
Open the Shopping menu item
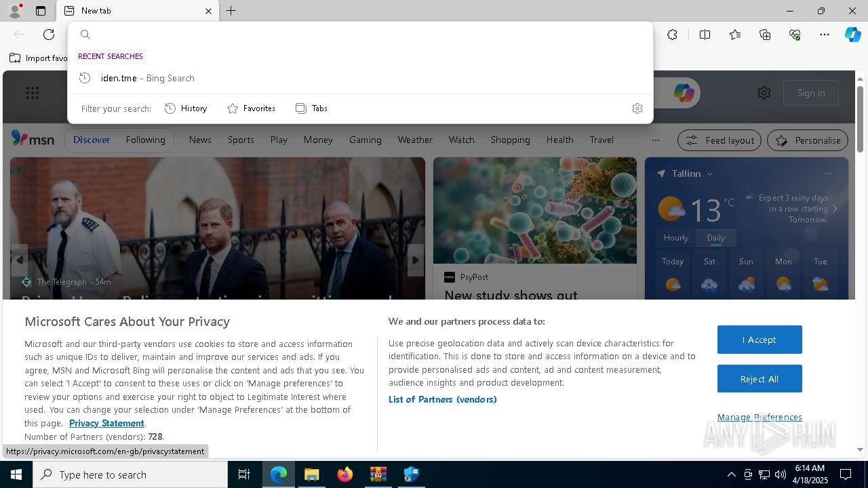tap(510, 140)
